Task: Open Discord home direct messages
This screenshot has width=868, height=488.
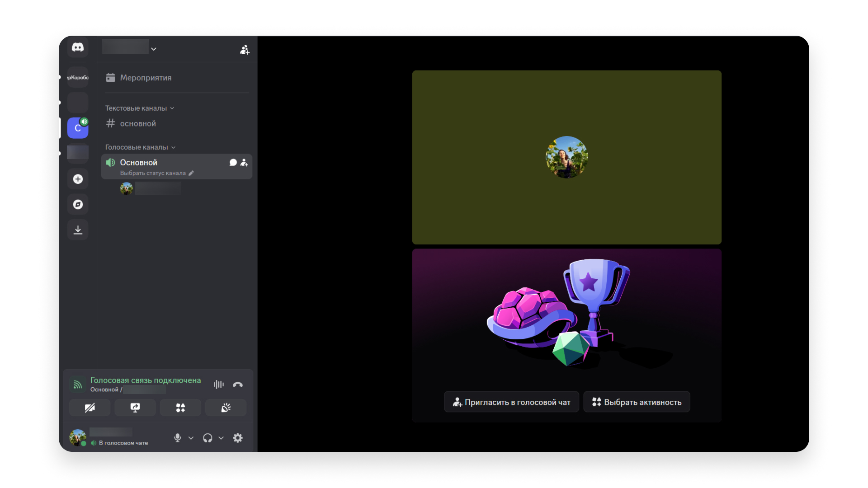Action: click(78, 47)
